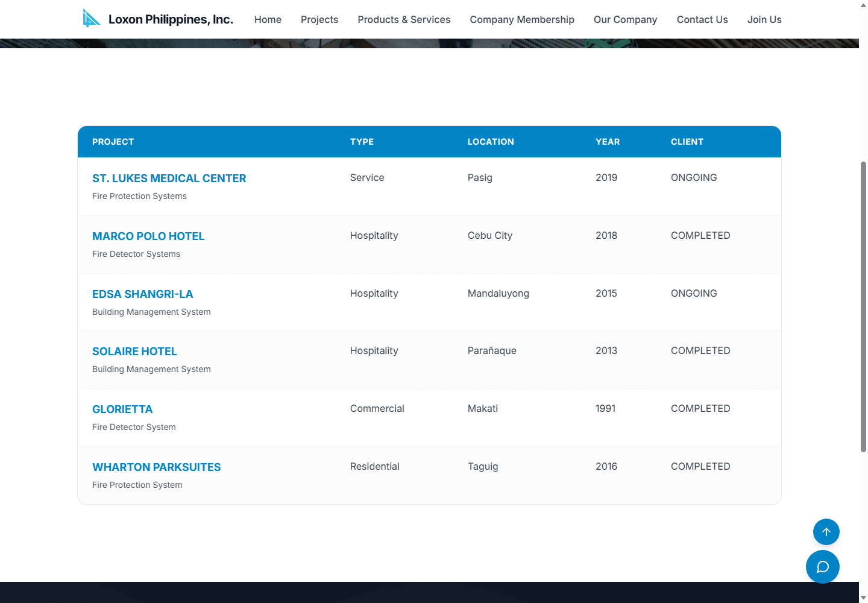Open the Home menu item
The image size is (868, 603).
pyautogui.click(x=268, y=19)
